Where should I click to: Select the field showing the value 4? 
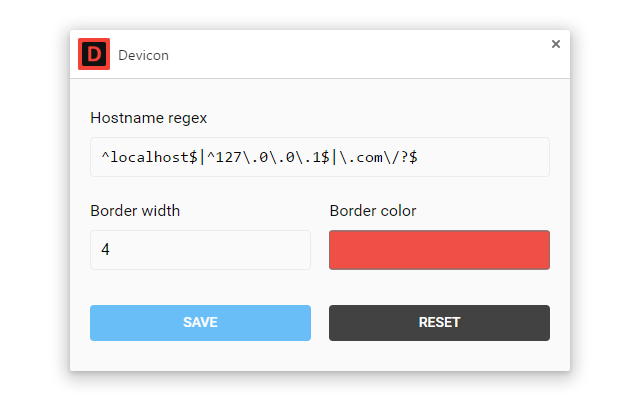[200, 250]
